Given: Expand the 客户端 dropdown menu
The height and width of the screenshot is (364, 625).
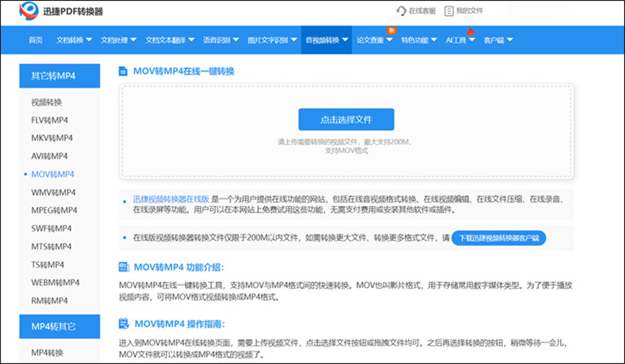Looking at the screenshot, I should pyautogui.click(x=498, y=40).
